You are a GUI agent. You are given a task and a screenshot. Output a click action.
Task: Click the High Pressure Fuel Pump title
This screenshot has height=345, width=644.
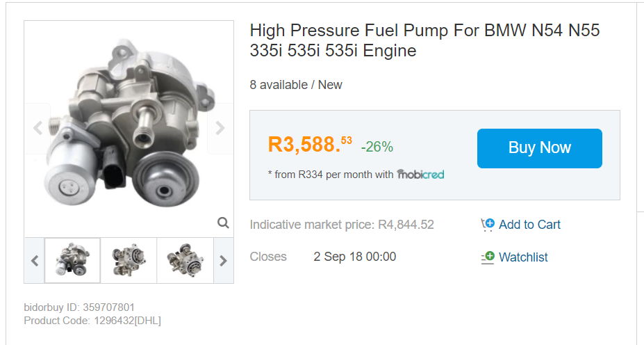[x=424, y=40]
